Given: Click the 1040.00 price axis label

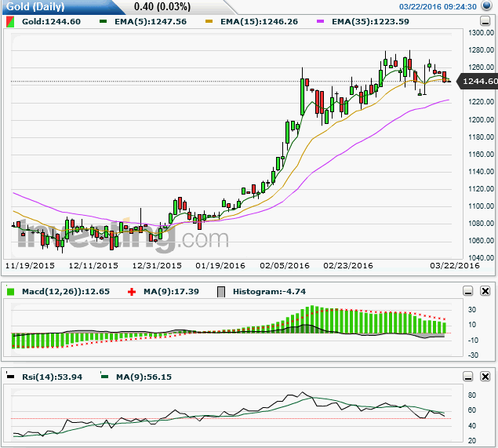Looking at the screenshot, I should coord(482,257).
